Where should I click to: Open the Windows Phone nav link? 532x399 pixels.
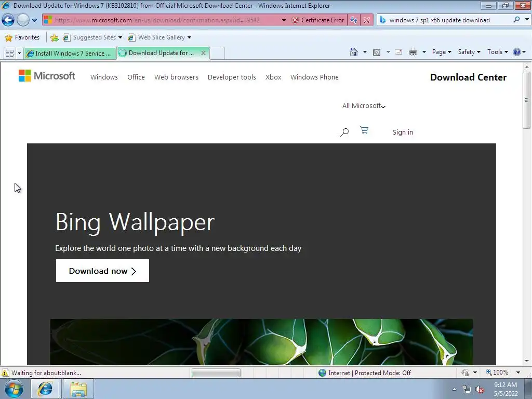314,77
